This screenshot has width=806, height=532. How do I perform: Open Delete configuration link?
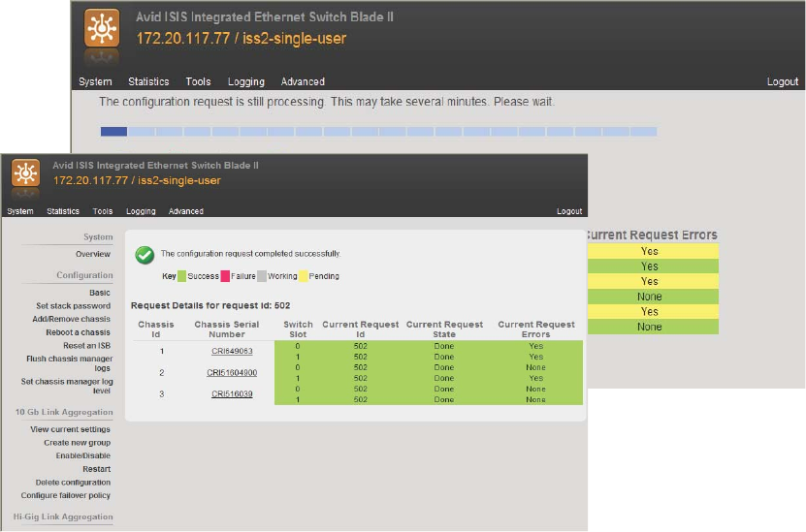[x=73, y=483]
